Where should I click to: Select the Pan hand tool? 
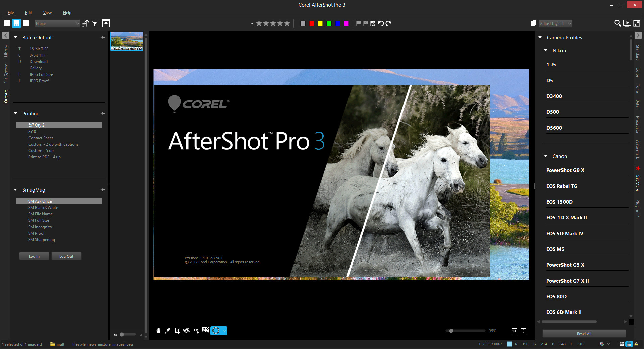point(159,331)
